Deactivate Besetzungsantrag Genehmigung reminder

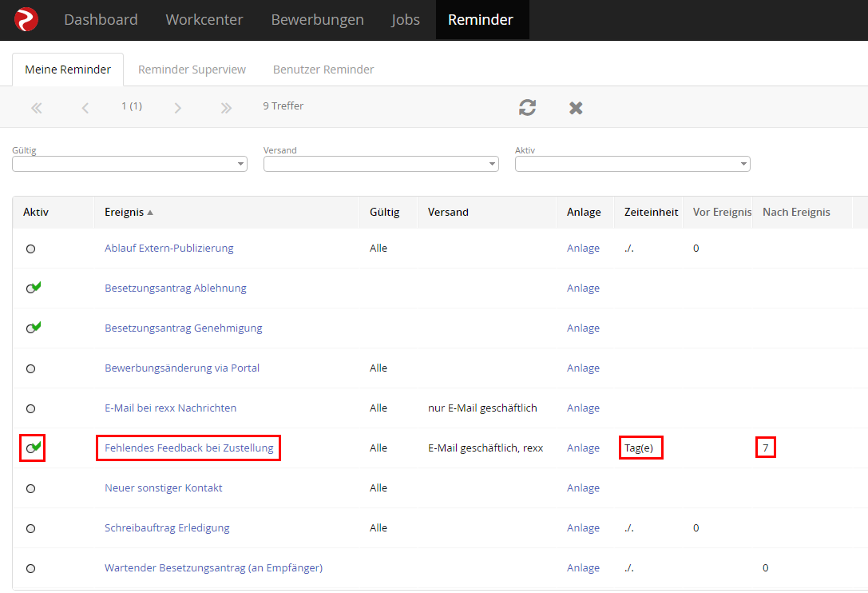point(34,328)
